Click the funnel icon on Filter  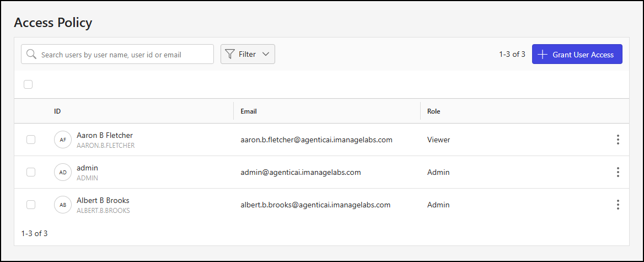[x=230, y=54]
